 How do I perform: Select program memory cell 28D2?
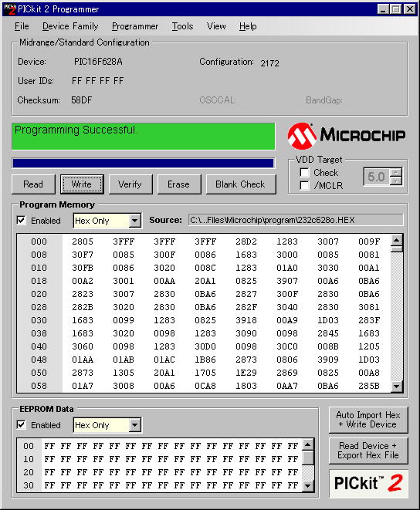coord(246,241)
